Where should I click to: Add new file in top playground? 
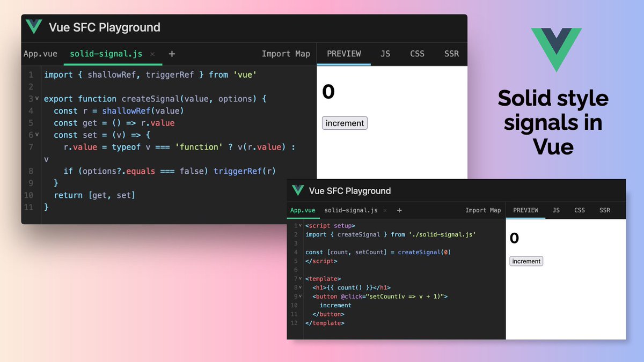pyautogui.click(x=172, y=54)
